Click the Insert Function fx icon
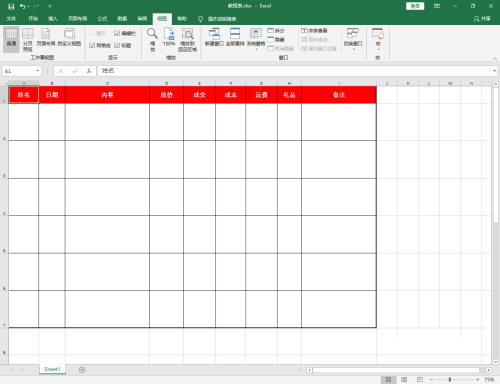500x384 pixels. click(x=89, y=71)
